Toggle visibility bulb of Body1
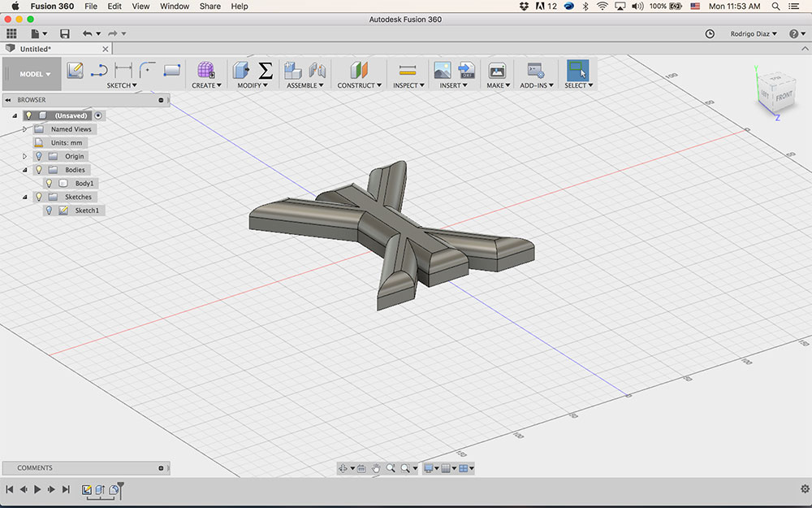Viewport: 812px width, 508px height. coord(50,183)
